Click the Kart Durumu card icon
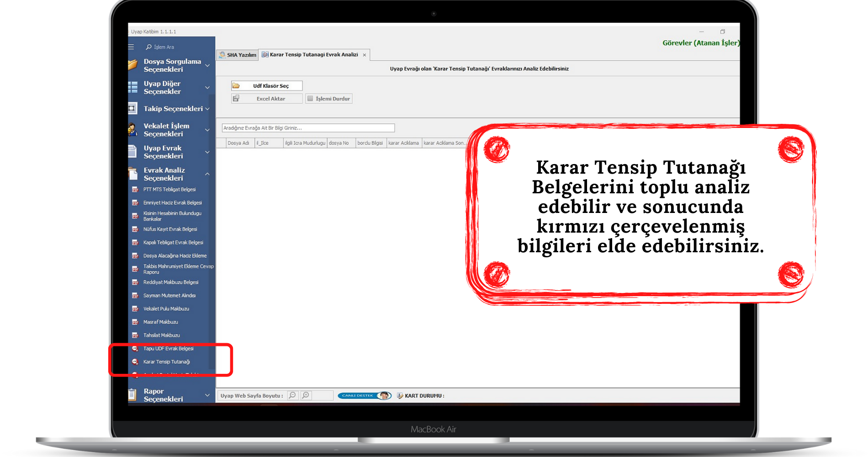This screenshot has width=868, height=457. [x=400, y=396]
